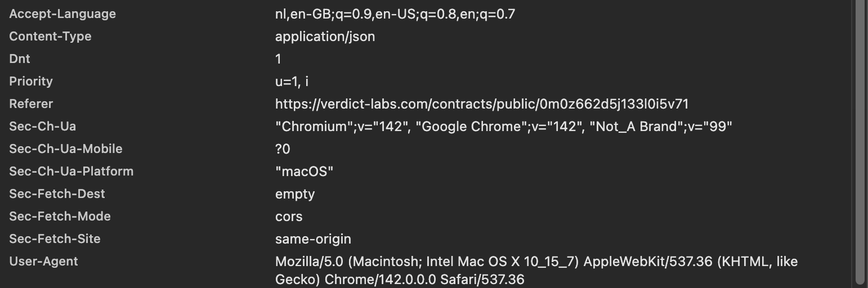Select the Referer header name
This screenshot has height=288, width=868.
(x=31, y=104)
